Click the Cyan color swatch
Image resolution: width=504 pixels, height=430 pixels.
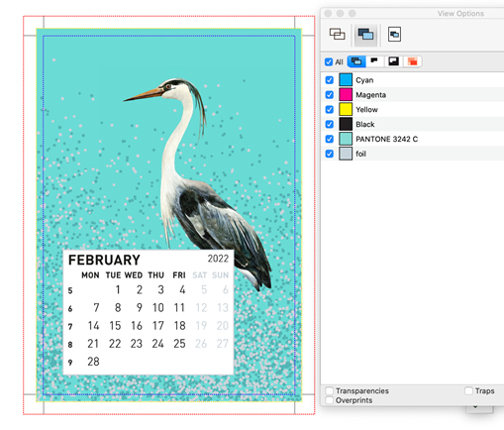tap(346, 80)
